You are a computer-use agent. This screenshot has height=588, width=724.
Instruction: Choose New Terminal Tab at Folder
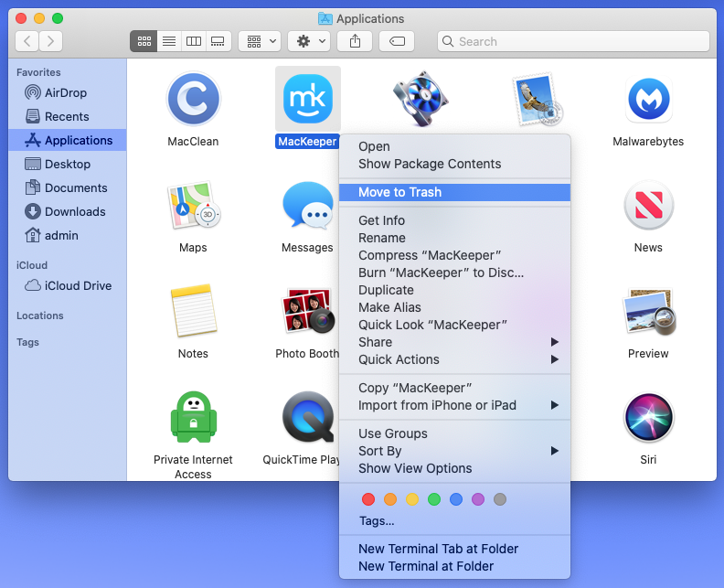pos(455,549)
